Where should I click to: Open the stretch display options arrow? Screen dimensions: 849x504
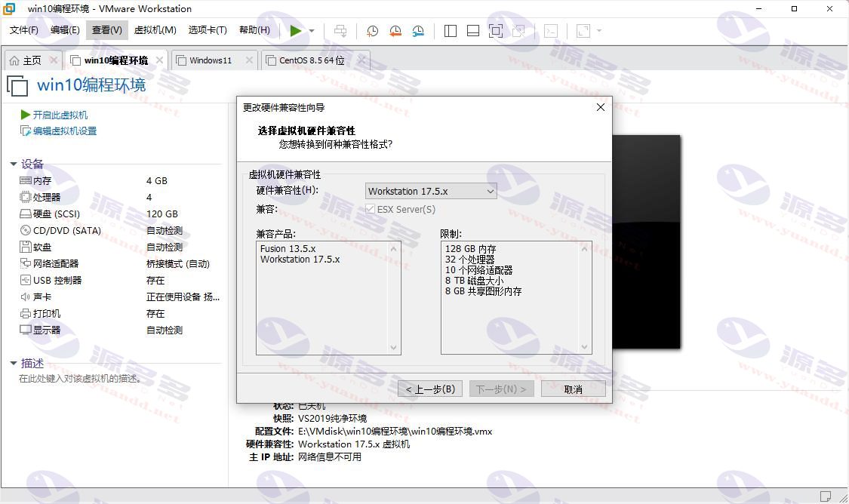click(599, 31)
